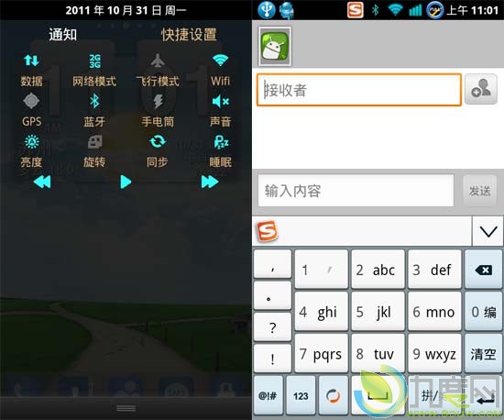504x420 pixels.
Task: Tap the 8 tuv key
Action: pos(378,353)
